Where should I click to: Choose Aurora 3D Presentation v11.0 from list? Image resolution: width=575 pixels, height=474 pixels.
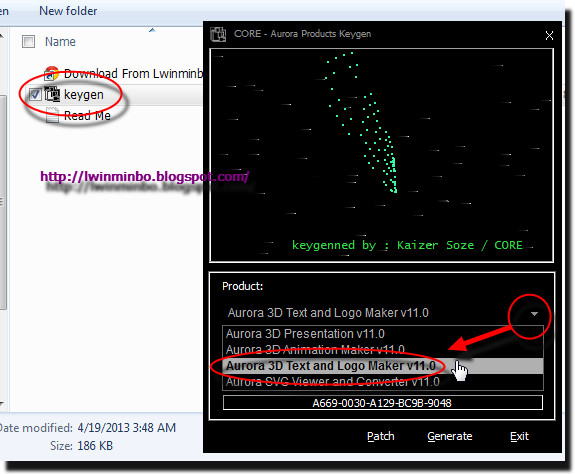[x=383, y=334]
